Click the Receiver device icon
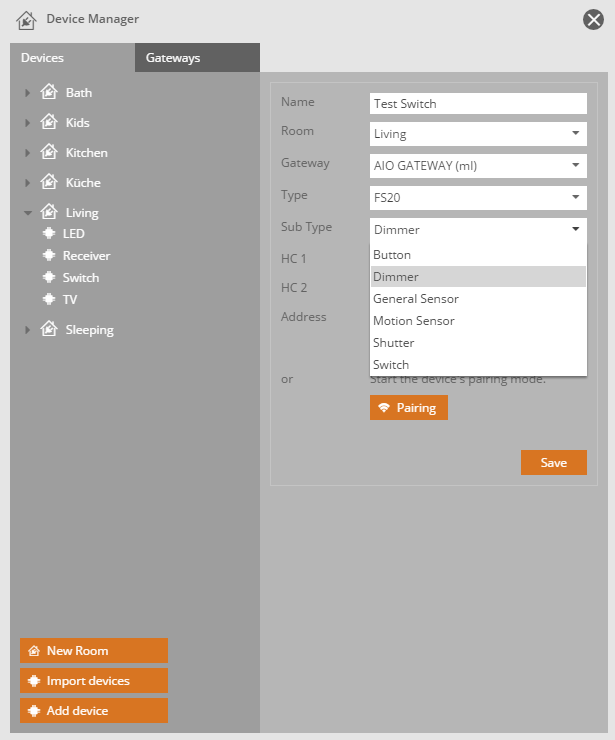 [49, 256]
